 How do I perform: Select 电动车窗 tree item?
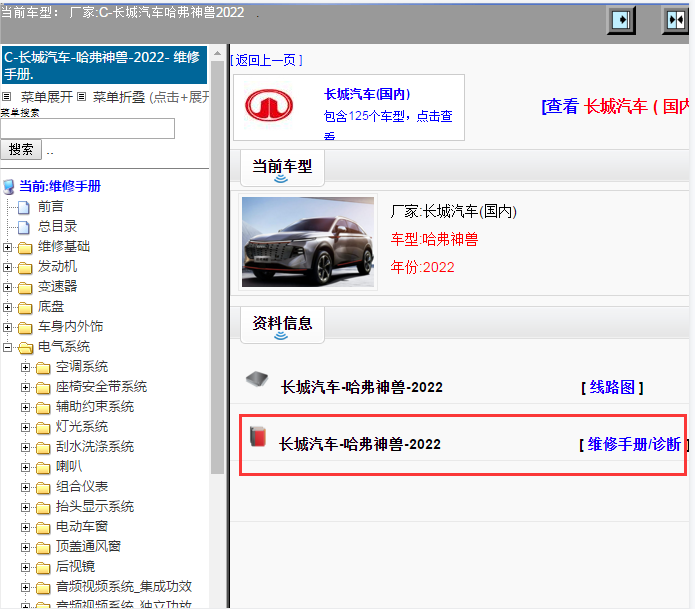[82, 527]
